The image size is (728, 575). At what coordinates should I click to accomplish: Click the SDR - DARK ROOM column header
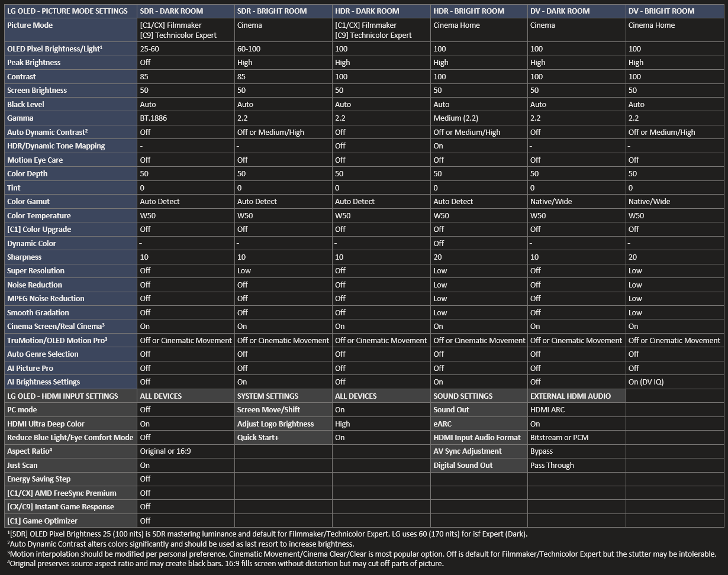coord(171,11)
